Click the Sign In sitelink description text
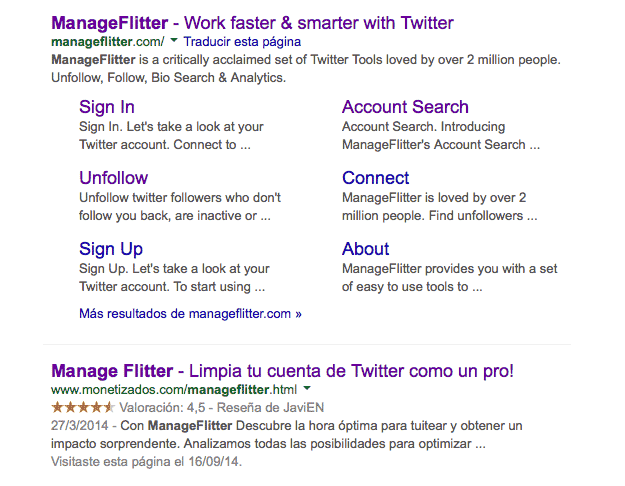This screenshot has width=625, height=486. pos(171,136)
